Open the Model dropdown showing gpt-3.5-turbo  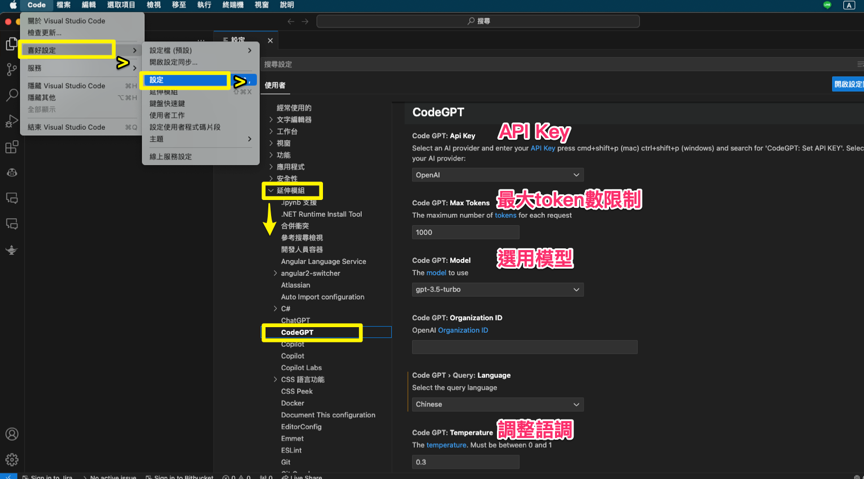(x=498, y=289)
